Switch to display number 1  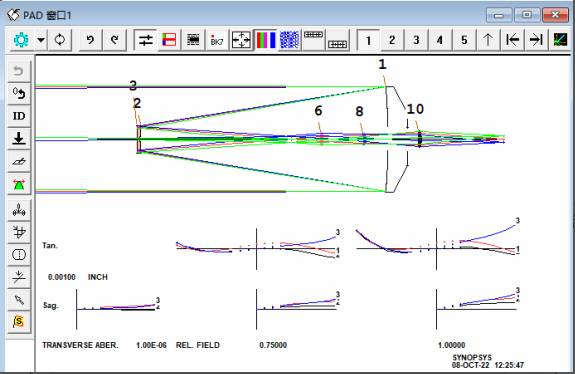368,40
